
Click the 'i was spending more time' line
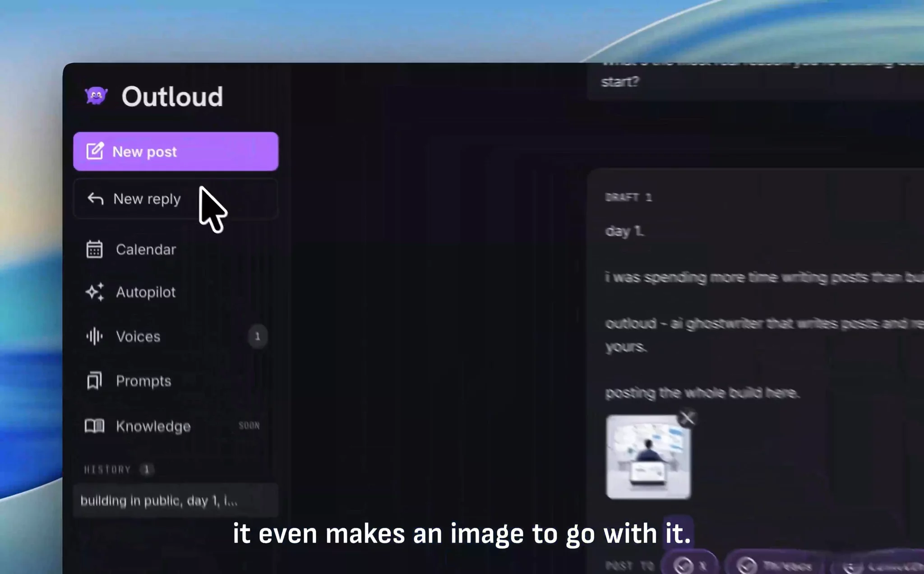(x=764, y=278)
